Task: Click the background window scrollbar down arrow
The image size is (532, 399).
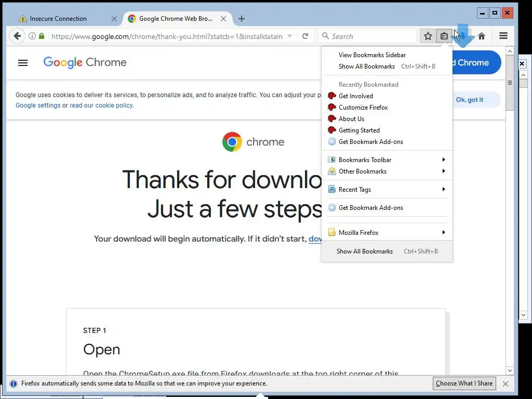Action: (523, 315)
